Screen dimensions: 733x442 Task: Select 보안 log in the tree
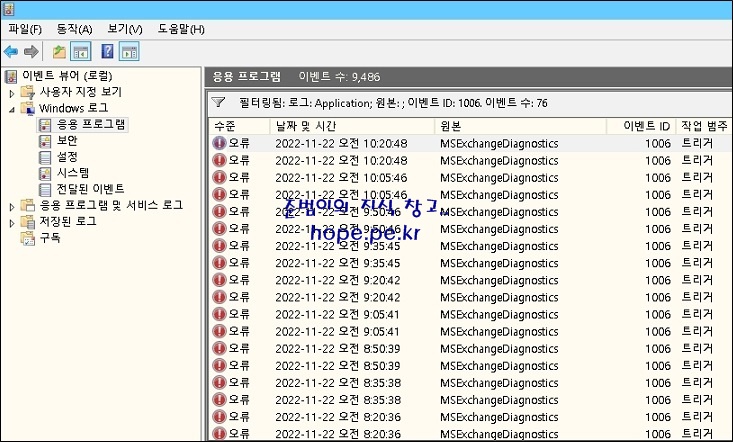(x=67, y=141)
